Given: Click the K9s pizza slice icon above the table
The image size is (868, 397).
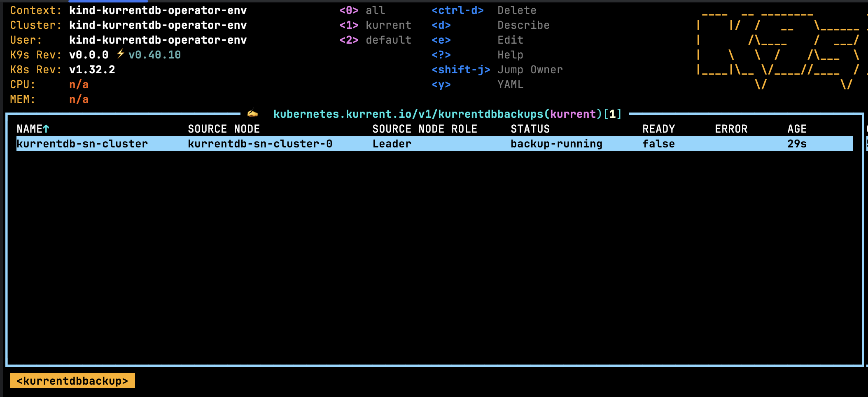Looking at the screenshot, I should coord(252,114).
